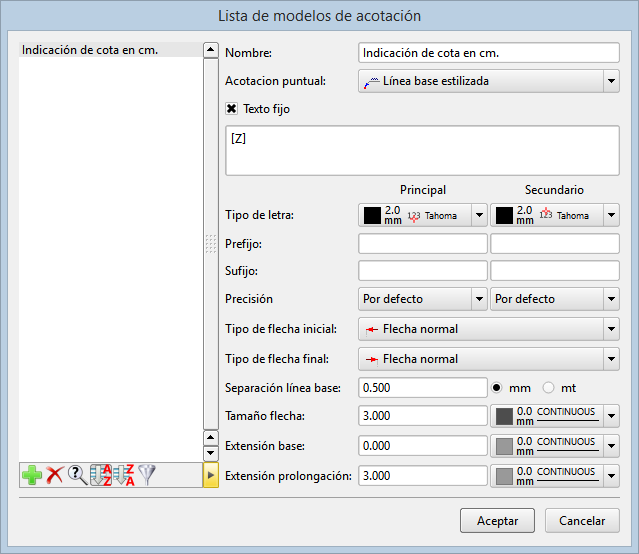Select the mt radio button

pyautogui.click(x=549, y=388)
